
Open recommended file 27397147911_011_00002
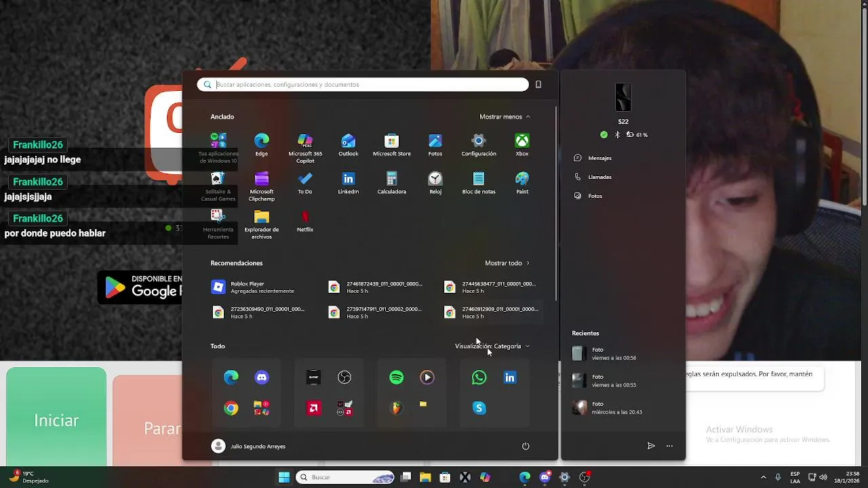tap(377, 312)
